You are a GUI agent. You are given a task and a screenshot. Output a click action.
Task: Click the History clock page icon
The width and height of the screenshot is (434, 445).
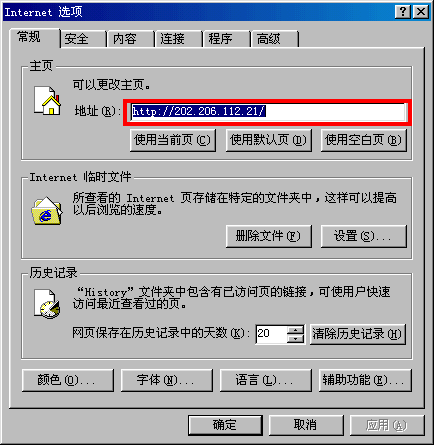47,303
